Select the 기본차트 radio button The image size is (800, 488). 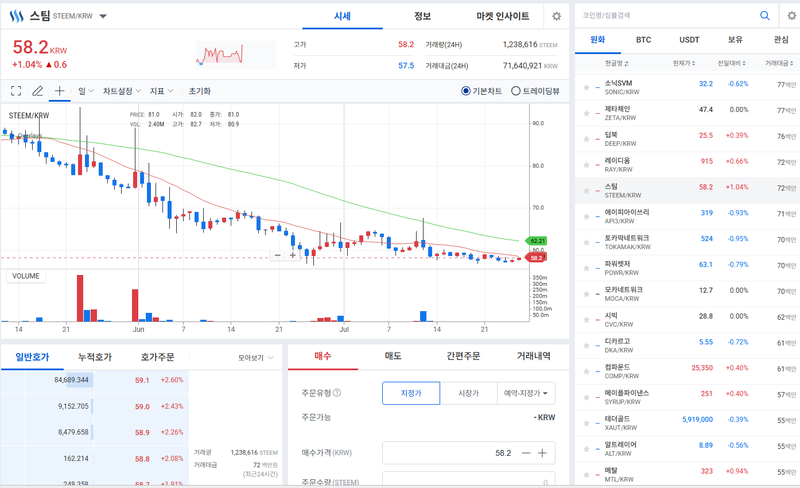pos(465,91)
